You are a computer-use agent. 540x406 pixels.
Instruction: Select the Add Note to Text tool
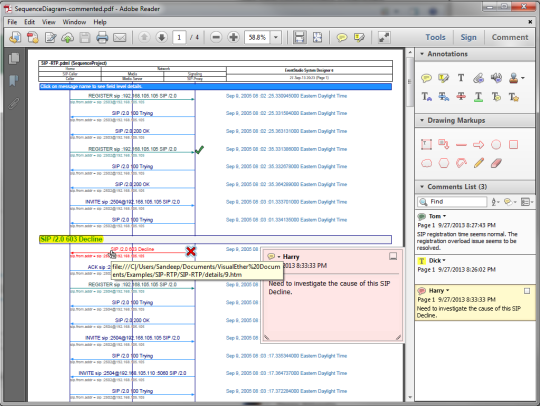pyautogui.click(x=496, y=97)
